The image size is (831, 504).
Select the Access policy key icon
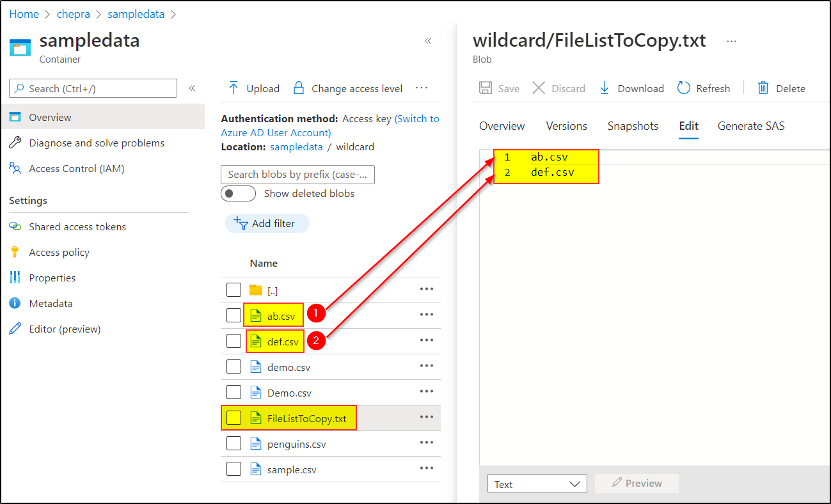coord(14,252)
